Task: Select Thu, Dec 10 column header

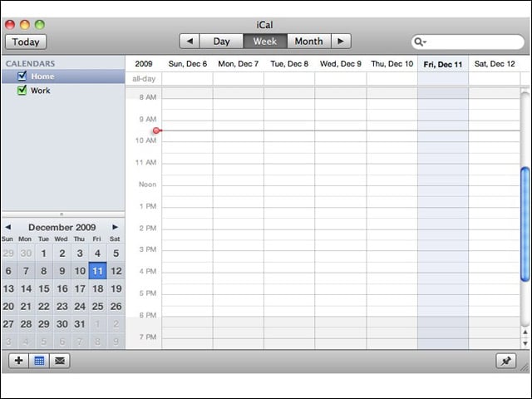Action: 392,64
